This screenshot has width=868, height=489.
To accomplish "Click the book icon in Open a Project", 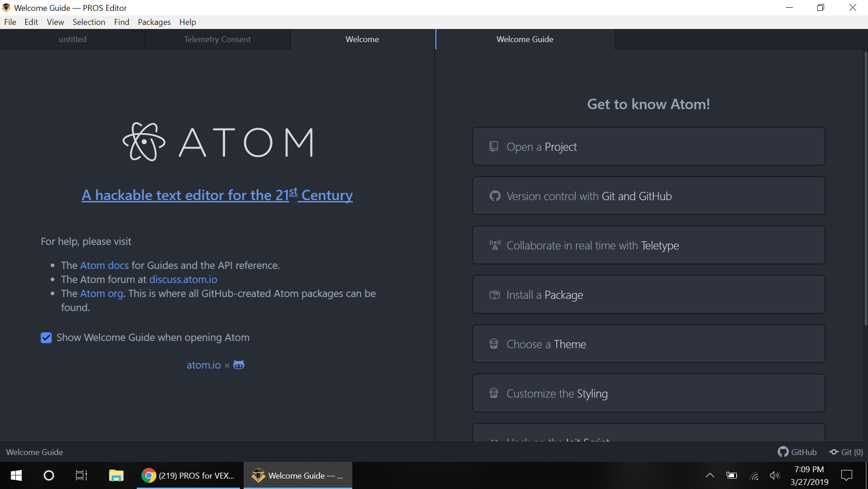I will [x=494, y=146].
